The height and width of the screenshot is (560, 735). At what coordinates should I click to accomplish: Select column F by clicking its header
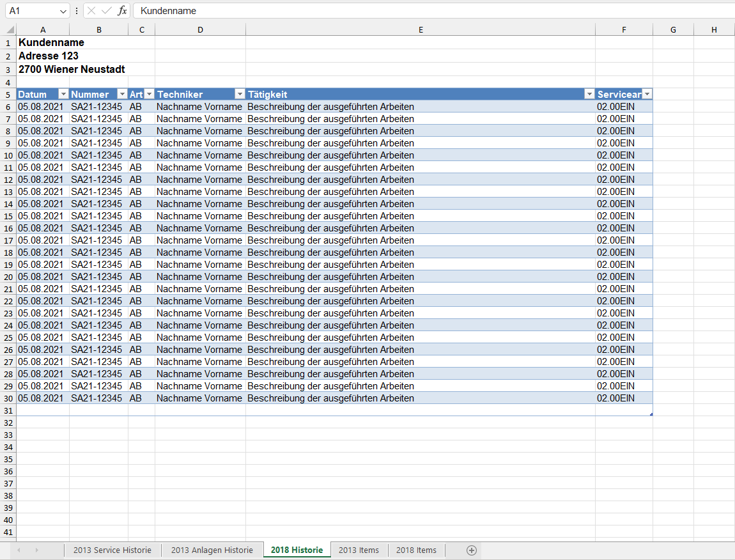pyautogui.click(x=624, y=29)
